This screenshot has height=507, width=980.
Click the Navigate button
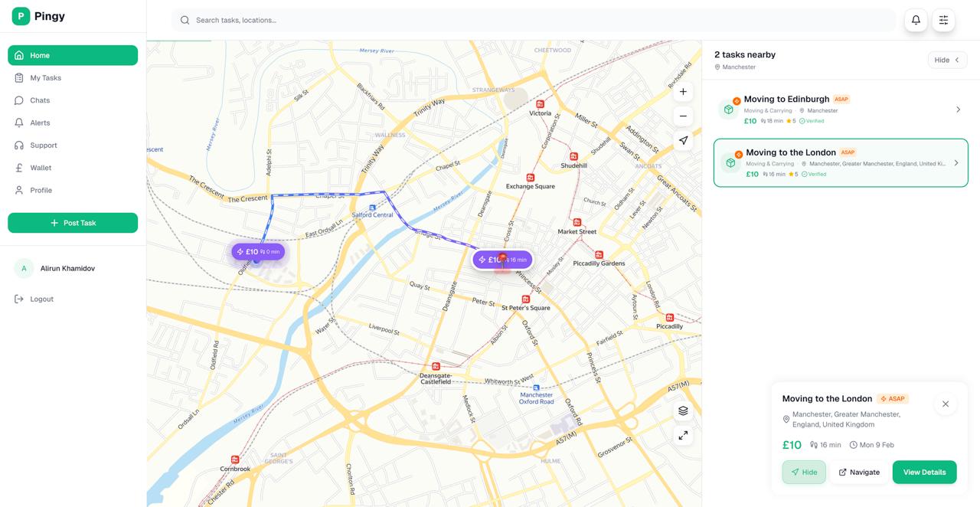click(859, 473)
